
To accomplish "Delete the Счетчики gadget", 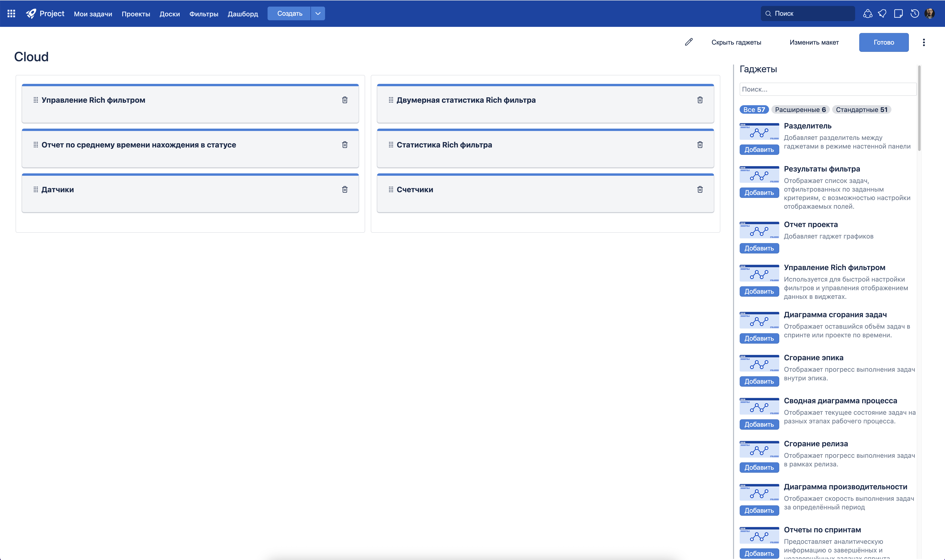I will coord(700,189).
